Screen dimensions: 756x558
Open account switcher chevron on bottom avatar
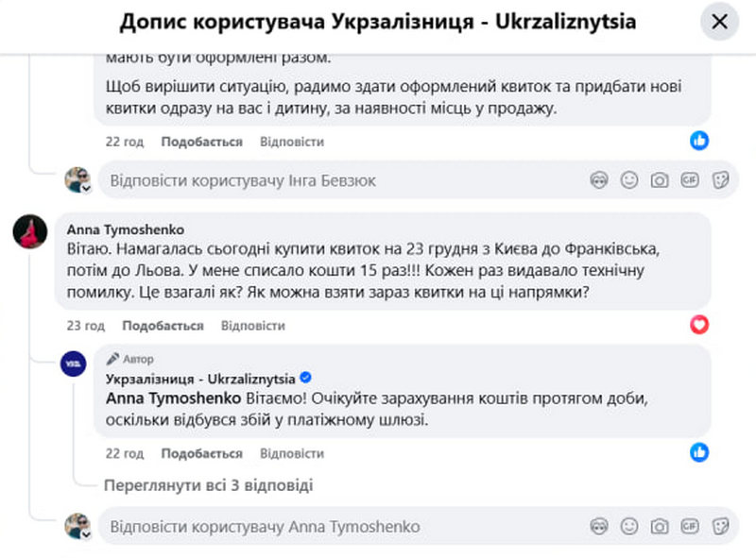[88, 535]
